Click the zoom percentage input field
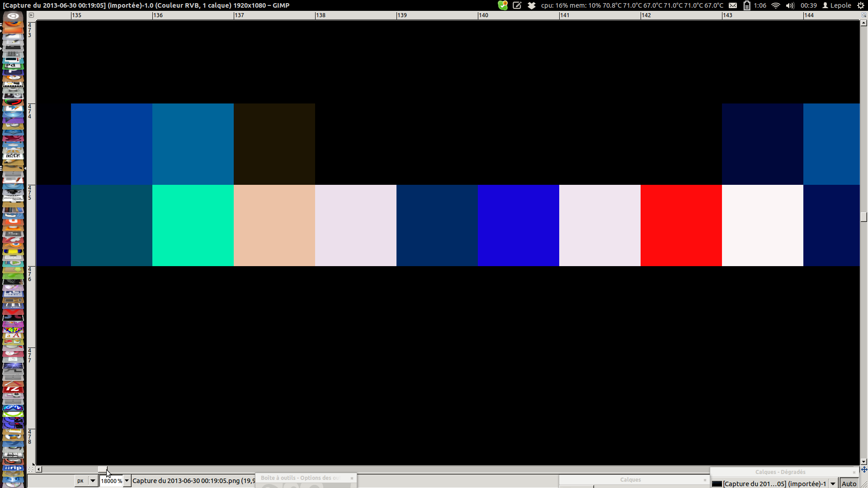The height and width of the screenshot is (488, 868). pos(111,481)
